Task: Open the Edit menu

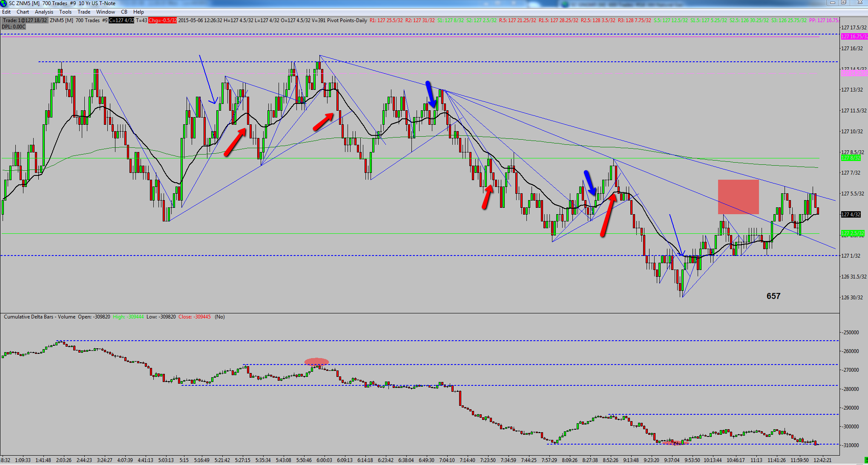Action: [x=6, y=12]
